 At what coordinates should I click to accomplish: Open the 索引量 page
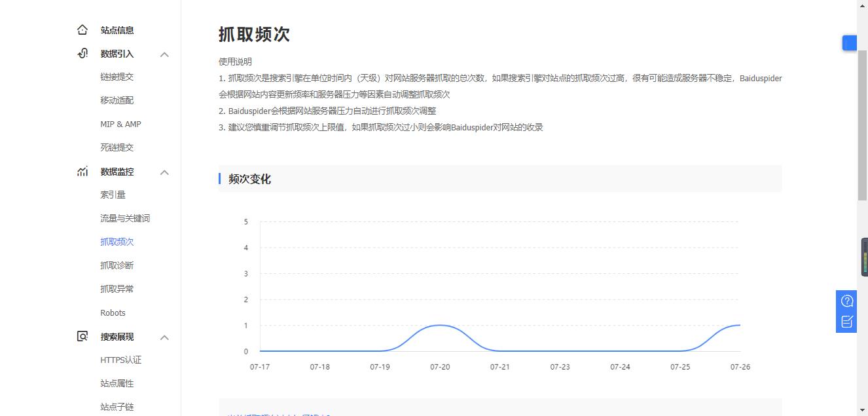pyautogui.click(x=113, y=195)
